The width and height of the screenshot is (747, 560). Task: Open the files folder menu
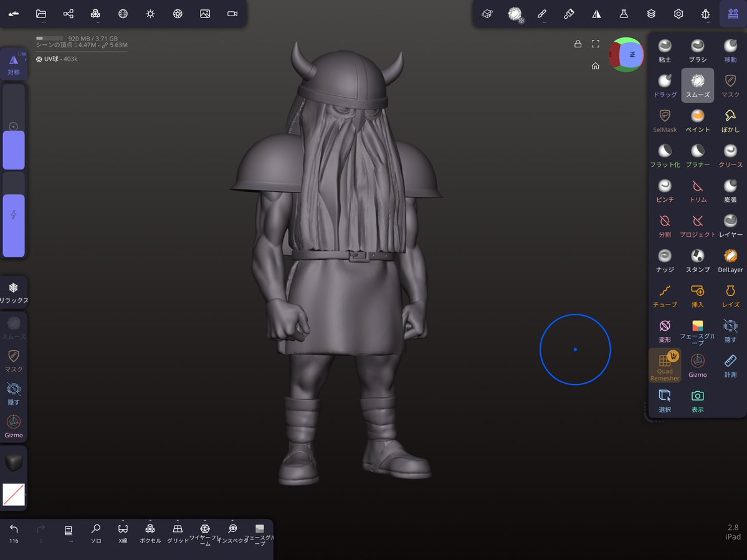point(41,14)
